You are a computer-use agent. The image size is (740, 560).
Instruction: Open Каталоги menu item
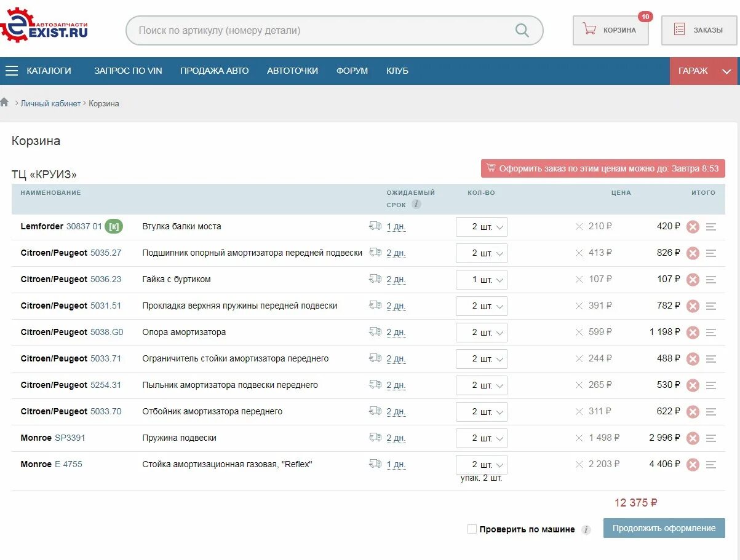point(49,71)
